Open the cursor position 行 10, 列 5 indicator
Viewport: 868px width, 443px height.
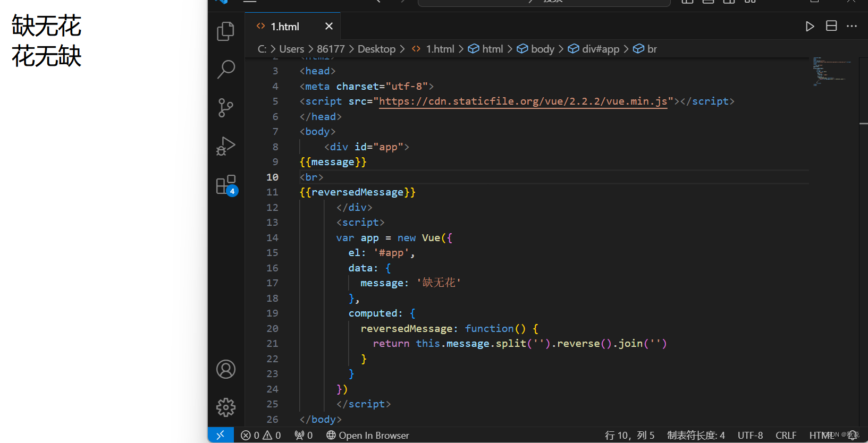[x=630, y=435]
